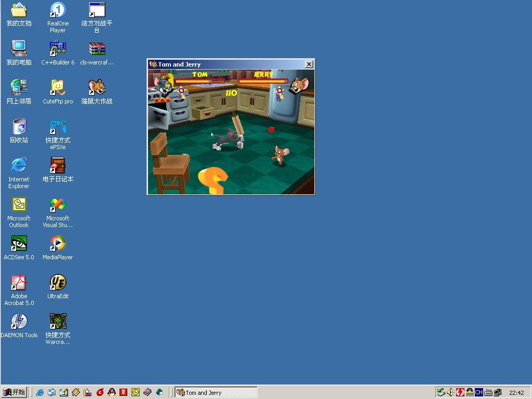Click the Tom and Jerry window title text
The height and width of the screenshot is (399, 532).
[x=179, y=64]
